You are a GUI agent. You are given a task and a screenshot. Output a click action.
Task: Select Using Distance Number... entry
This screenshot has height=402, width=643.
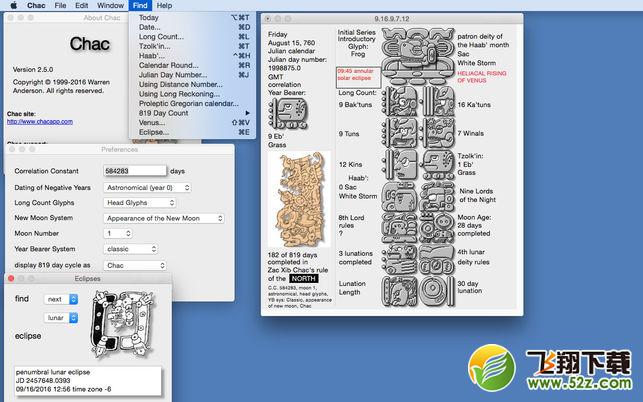(x=194, y=84)
